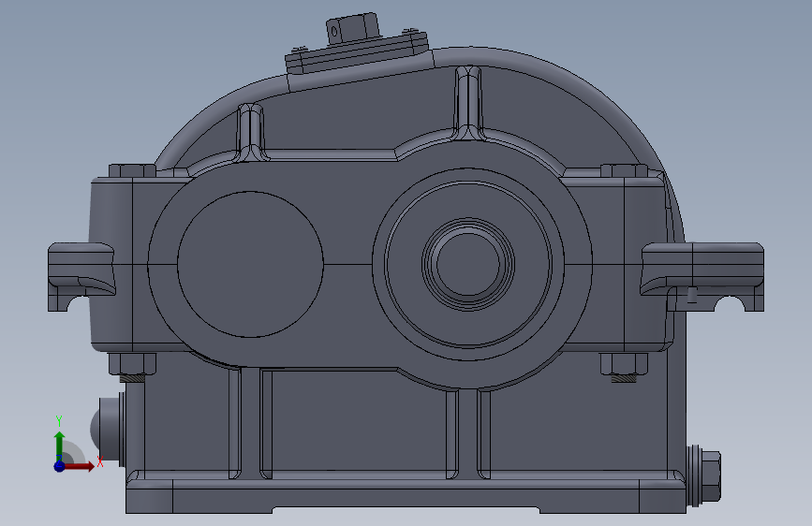Select the lifting hook beside the blind bearing cap
The height and width of the screenshot is (526, 812).
(81, 277)
